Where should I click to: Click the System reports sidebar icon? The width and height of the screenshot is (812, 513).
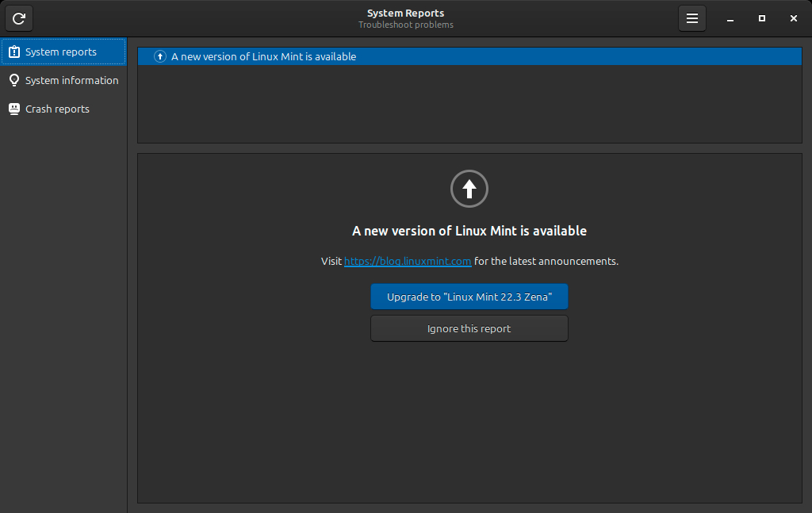click(14, 52)
